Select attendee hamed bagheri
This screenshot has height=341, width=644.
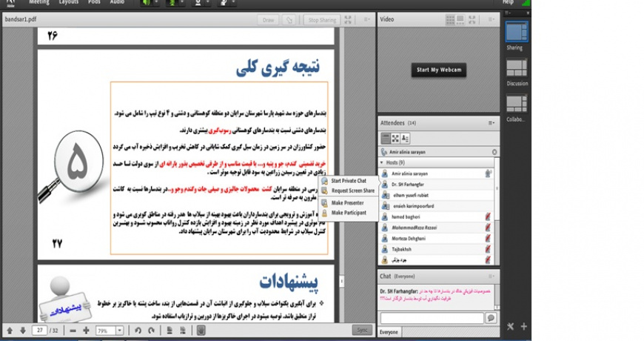coord(437,216)
